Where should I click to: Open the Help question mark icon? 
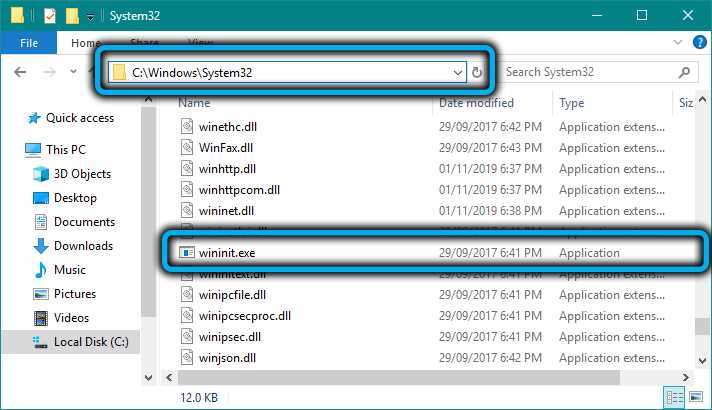pyautogui.click(x=700, y=42)
